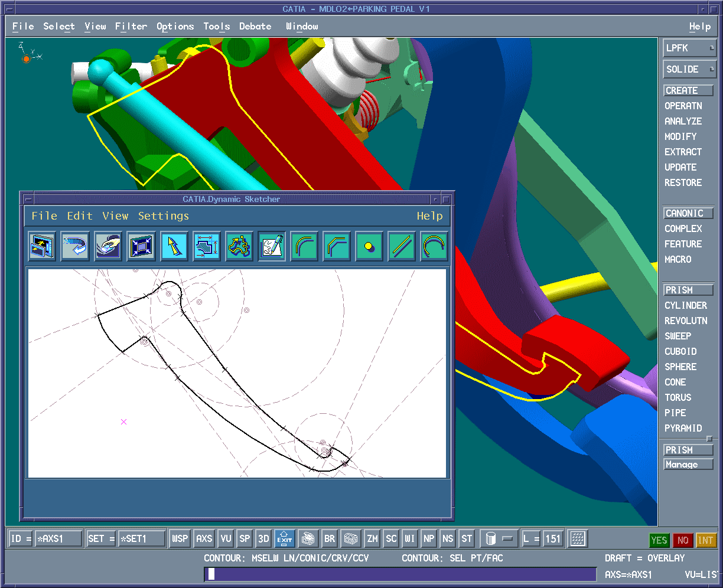Screen dimensions: 723x588
Task: Click the freehand profile trace icon
Action: coord(239,246)
